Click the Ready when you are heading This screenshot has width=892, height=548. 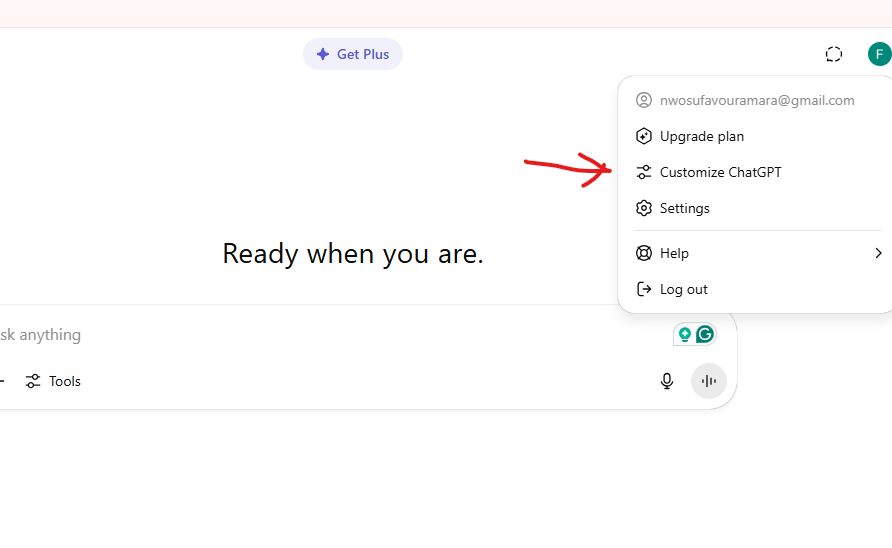[353, 253]
